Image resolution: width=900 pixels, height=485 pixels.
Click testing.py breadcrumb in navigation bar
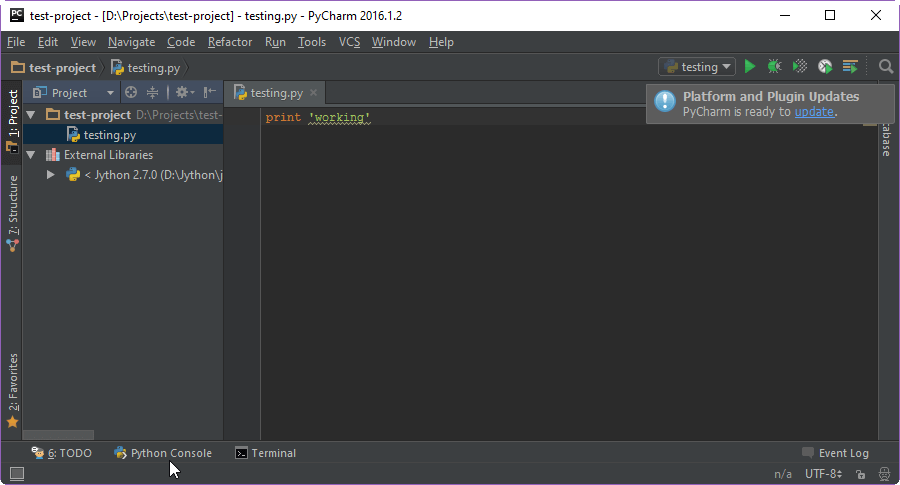coord(145,68)
